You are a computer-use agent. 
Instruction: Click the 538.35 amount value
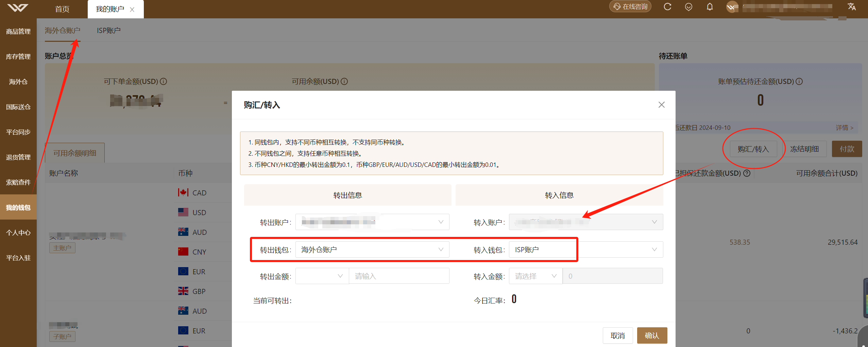[740, 242]
